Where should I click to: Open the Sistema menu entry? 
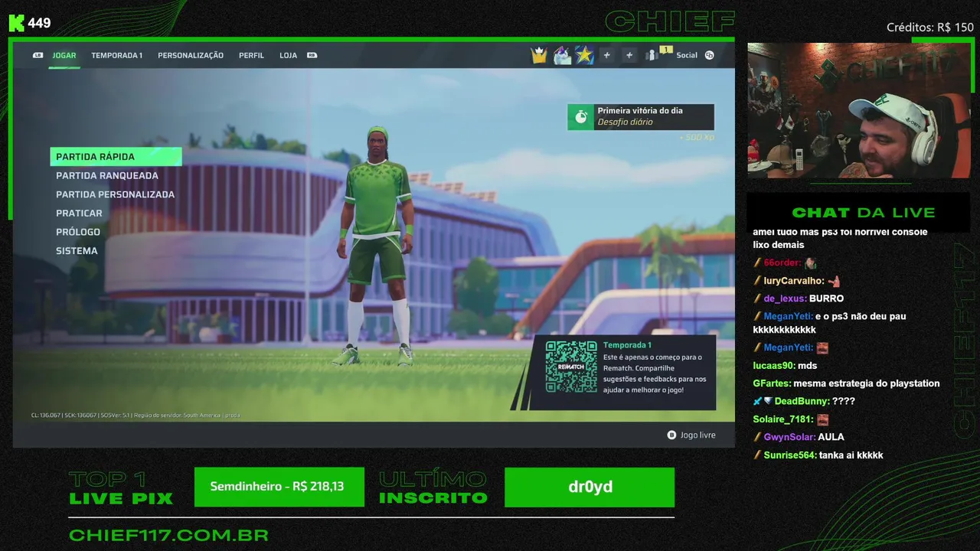[77, 251]
